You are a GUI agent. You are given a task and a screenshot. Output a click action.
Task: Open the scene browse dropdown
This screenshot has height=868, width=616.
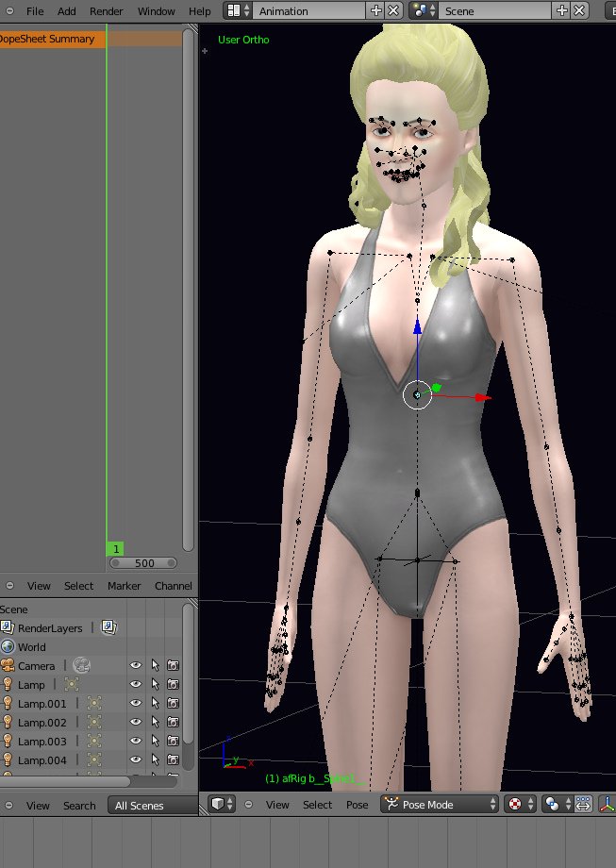click(x=424, y=10)
